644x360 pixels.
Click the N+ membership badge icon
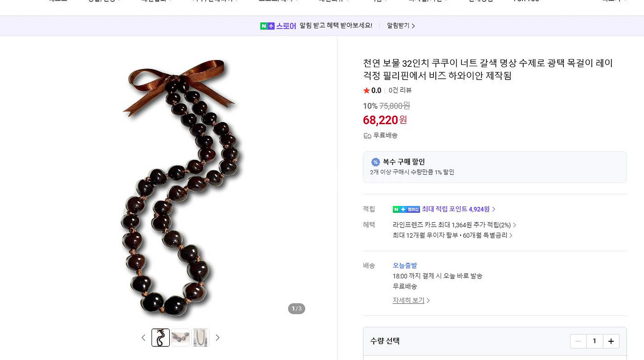406,209
